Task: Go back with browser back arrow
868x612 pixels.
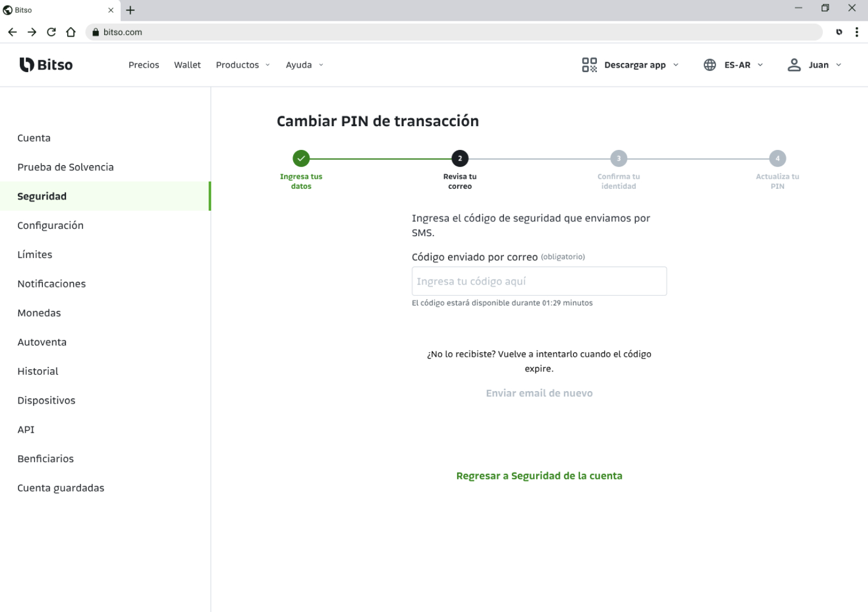Action: point(12,32)
